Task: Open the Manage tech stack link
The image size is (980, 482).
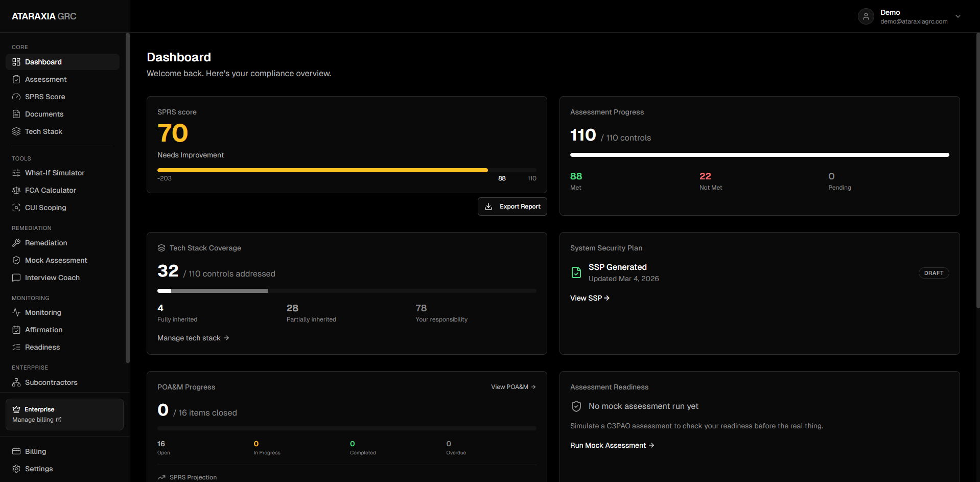Action: (193, 338)
